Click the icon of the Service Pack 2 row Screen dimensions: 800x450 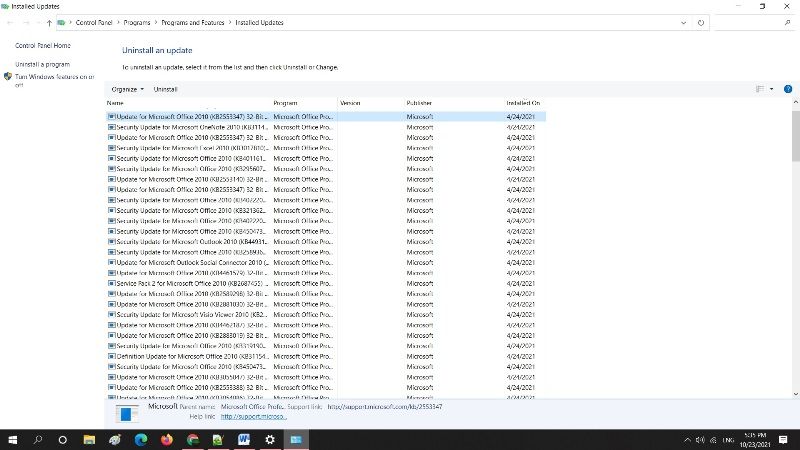[x=112, y=284]
